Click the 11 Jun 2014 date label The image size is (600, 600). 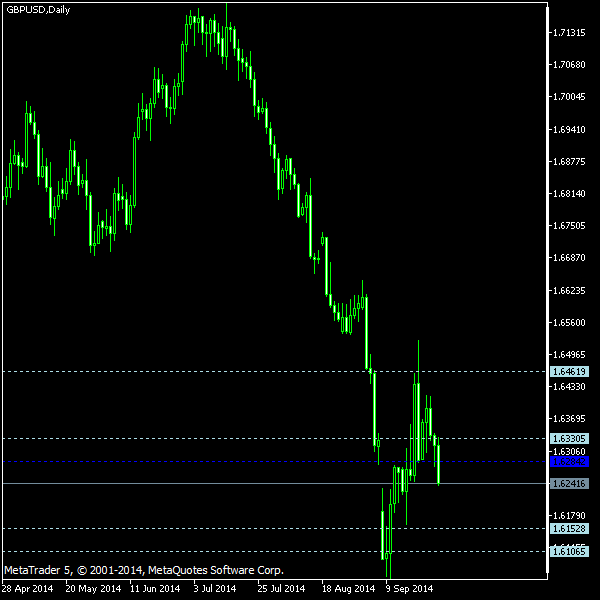[155, 589]
